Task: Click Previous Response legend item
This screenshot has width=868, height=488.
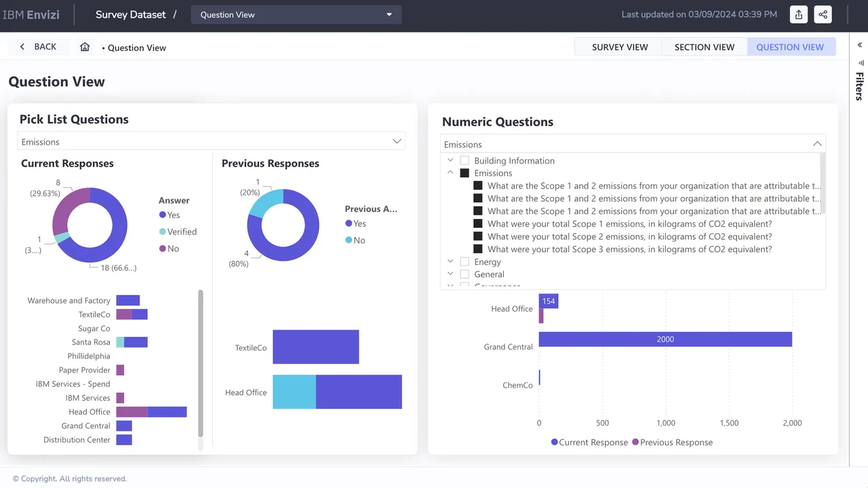Action: 672,442
